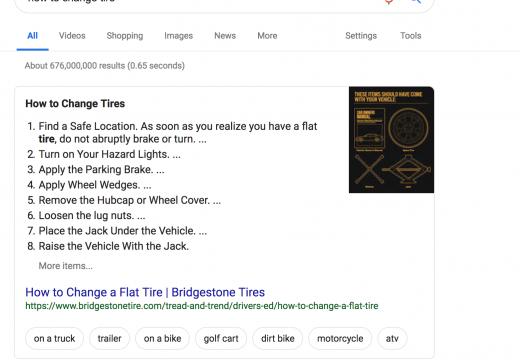Select the 'on a truck' chip
The image size is (520, 360).
[54, 338]
